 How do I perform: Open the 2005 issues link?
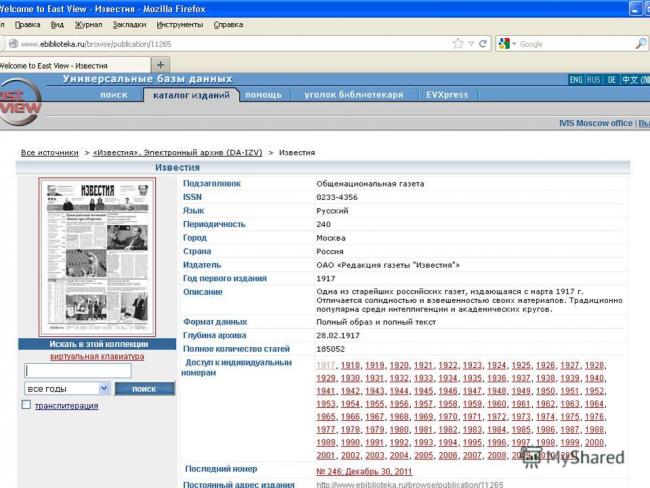(423, 455)
